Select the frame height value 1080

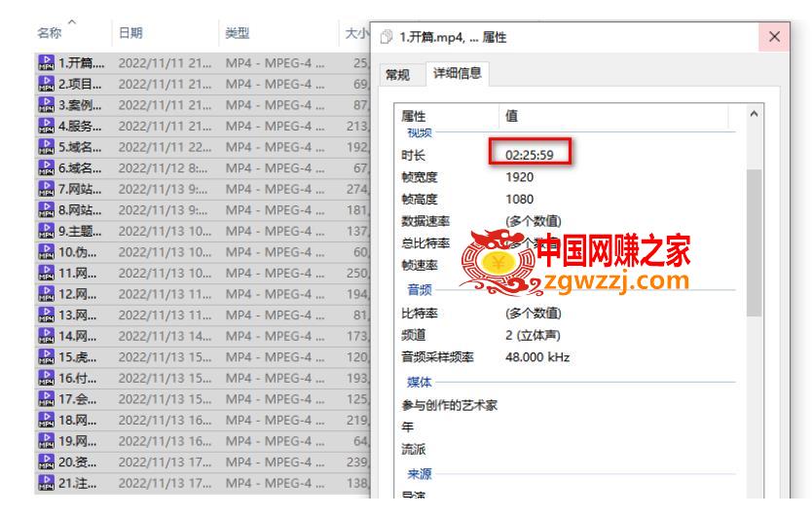tap(519, 200)
